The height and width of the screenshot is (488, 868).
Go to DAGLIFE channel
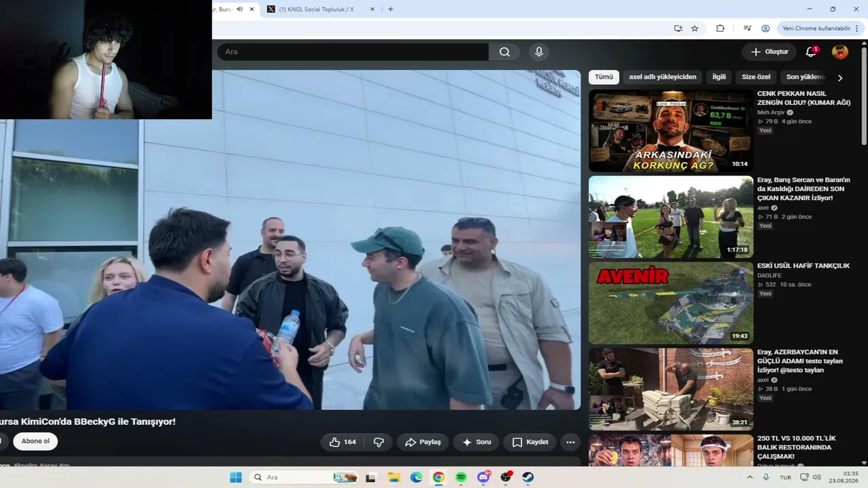[770, 275]
